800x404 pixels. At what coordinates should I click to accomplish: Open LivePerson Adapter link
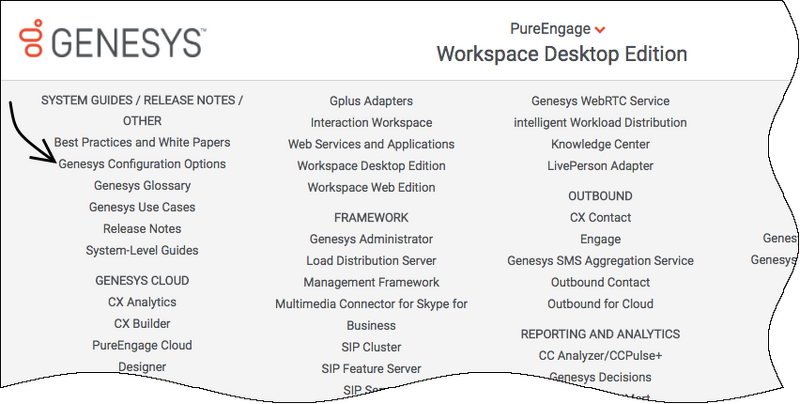click(x=600, y=166)
